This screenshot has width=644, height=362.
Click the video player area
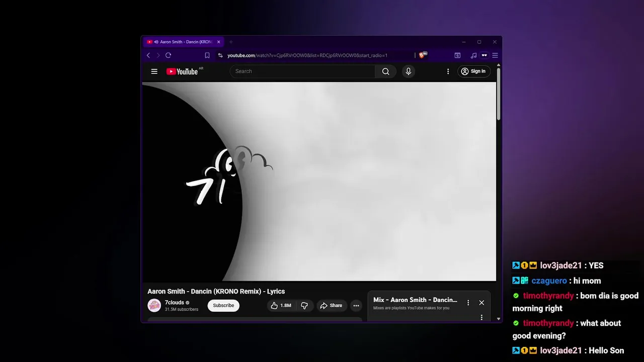pyautogui.click(x=319, y=182)
